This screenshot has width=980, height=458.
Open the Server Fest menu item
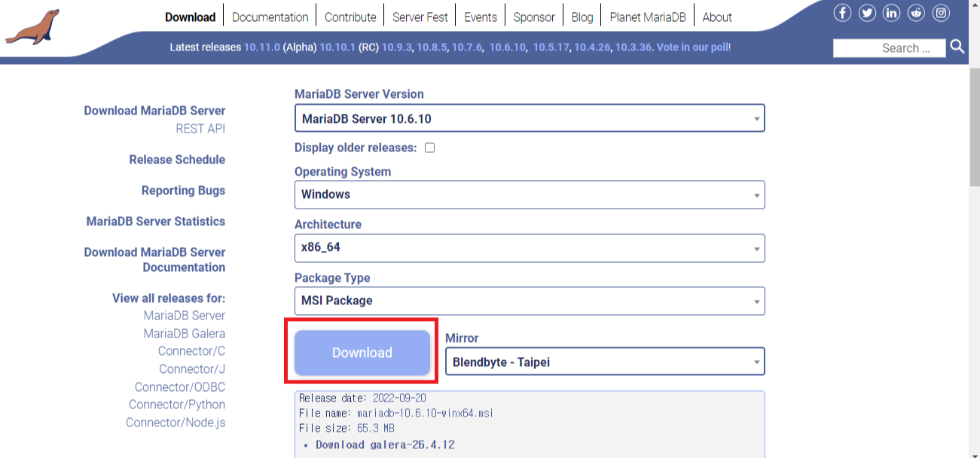click(420, 17)
